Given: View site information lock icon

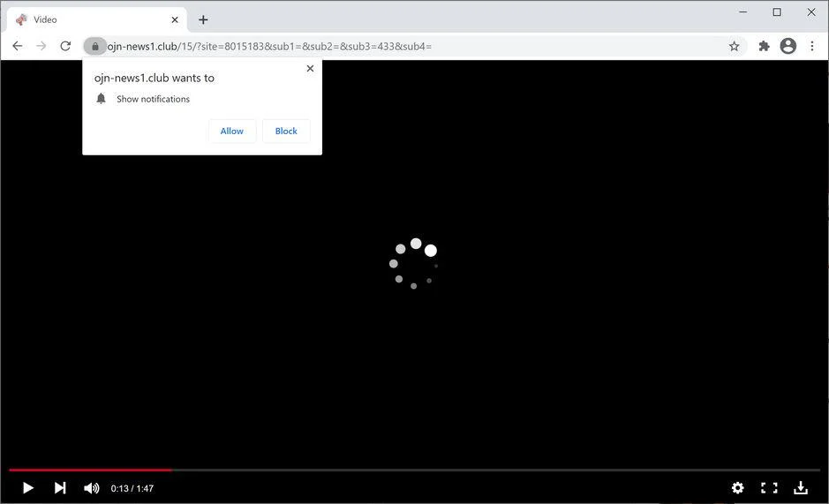Looking at the screenshot, I should (x=95, y=47).
